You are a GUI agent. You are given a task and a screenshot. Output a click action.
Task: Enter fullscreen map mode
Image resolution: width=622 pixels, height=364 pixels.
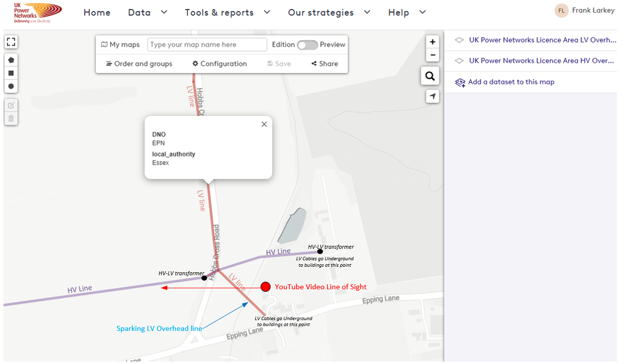[x=11, y=42]
